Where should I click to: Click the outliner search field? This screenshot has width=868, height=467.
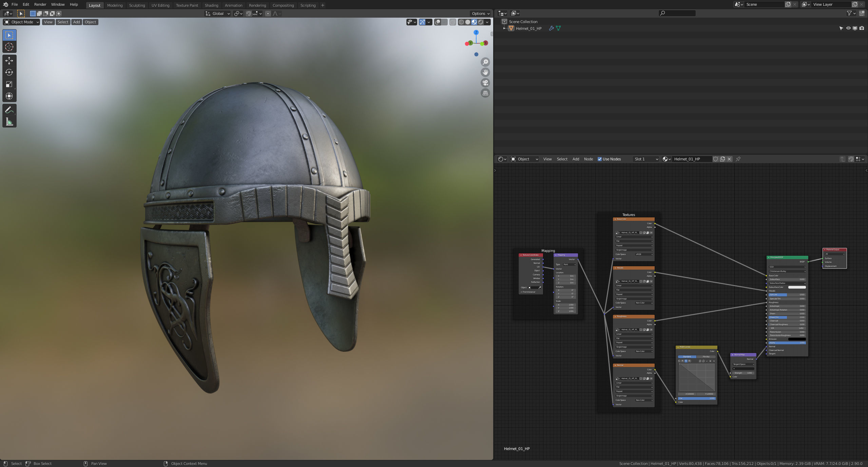677,13
